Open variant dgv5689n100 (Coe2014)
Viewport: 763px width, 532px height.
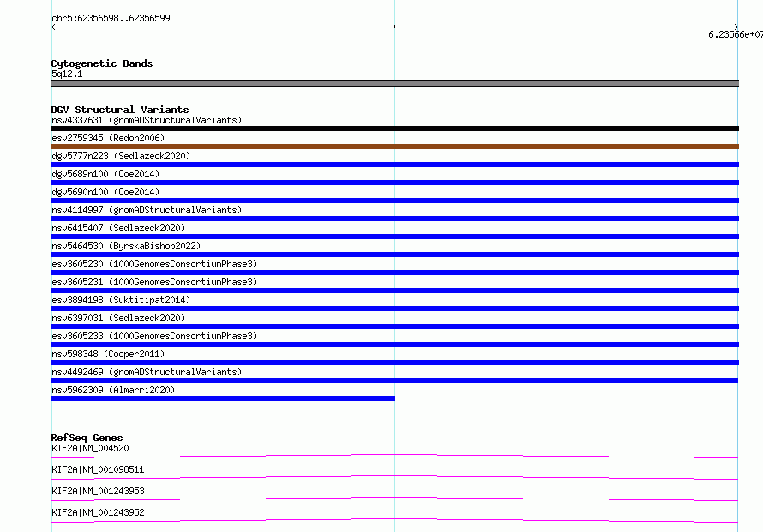pyautogui.click(x=105, y=174)
